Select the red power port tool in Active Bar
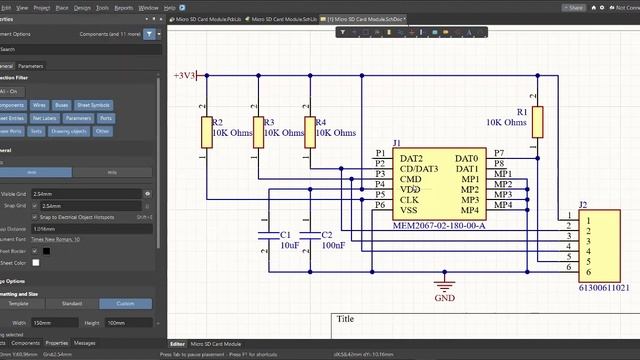 coord(412,32)
